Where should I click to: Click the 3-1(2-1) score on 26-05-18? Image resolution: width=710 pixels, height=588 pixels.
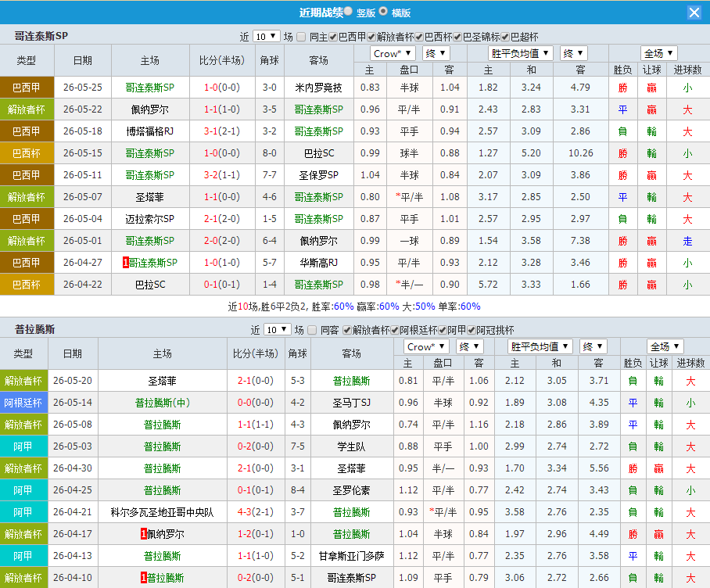point(221,131)
